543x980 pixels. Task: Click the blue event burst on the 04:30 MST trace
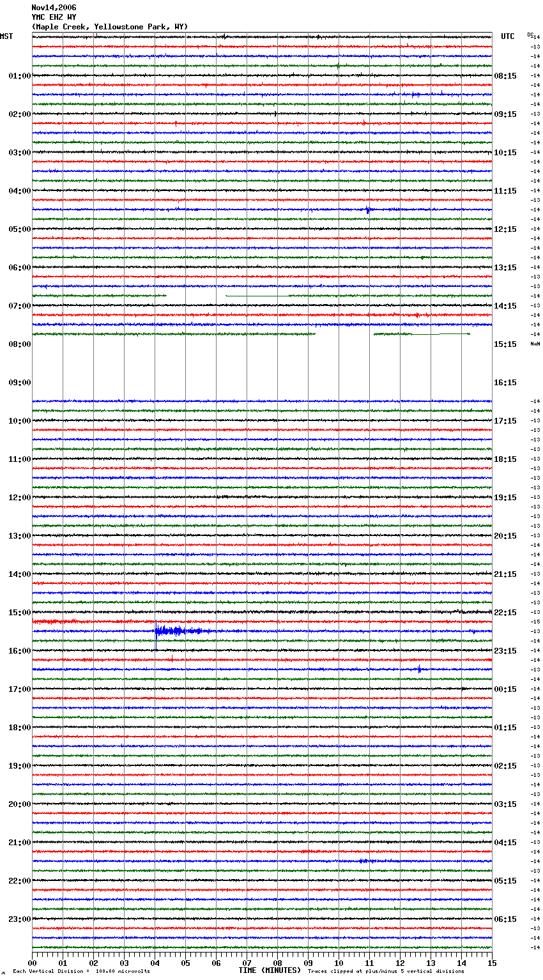pyautogui.click(x=368, y=210)
